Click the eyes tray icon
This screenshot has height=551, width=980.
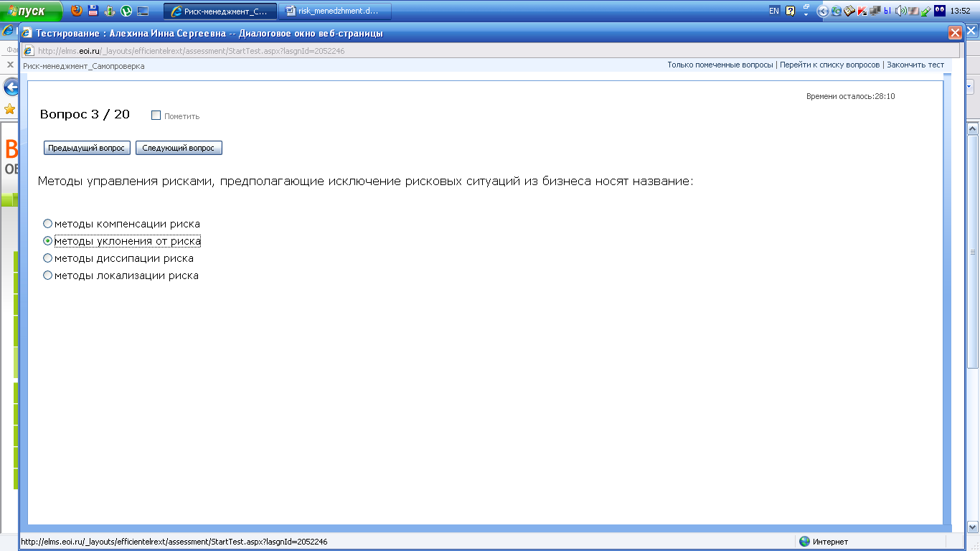click(x=939, y=11)
